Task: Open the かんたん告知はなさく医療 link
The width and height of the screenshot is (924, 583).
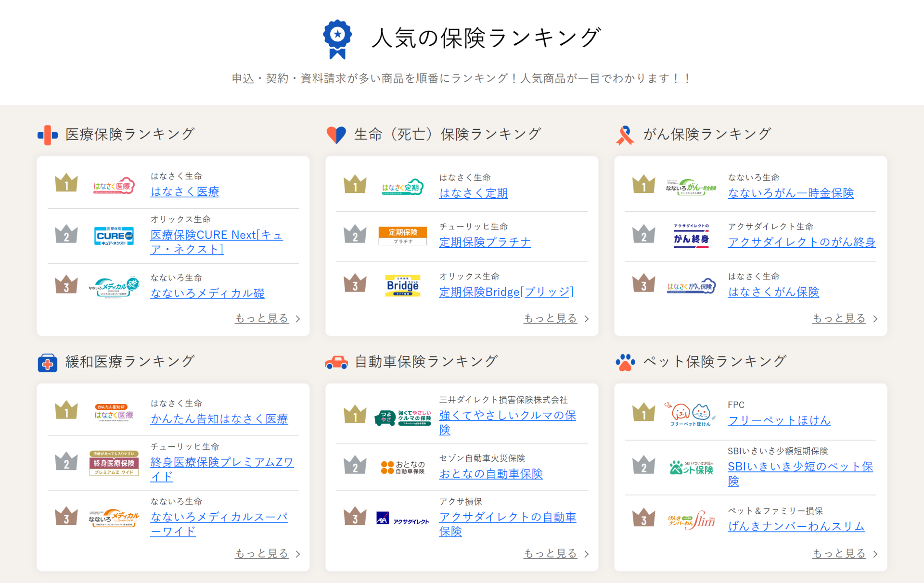Action: pos(219,419)
